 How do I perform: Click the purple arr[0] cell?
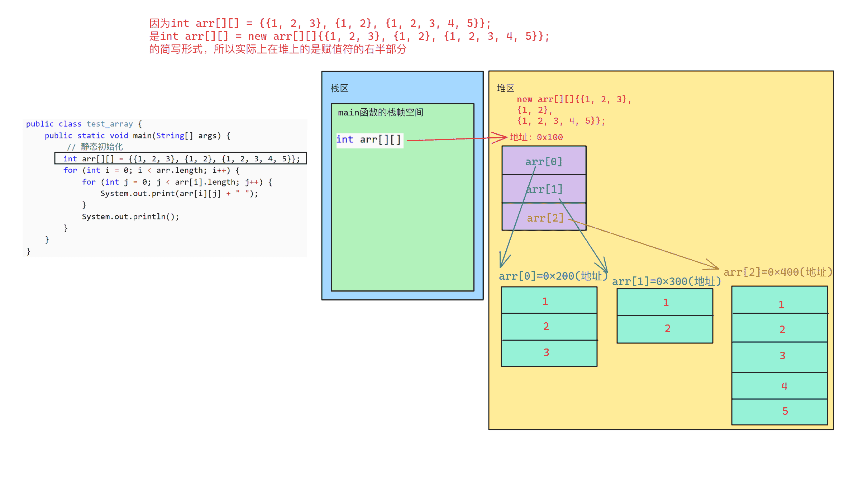click(x=544, y=160)
